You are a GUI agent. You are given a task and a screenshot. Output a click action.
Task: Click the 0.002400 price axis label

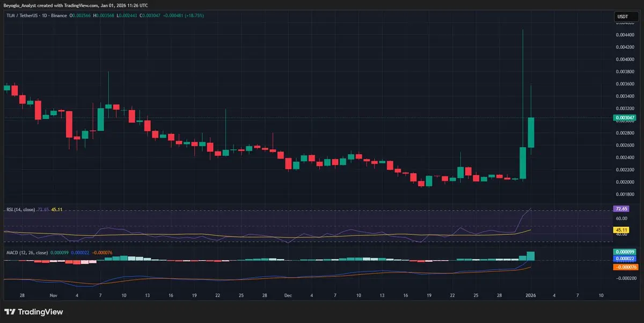pyautogui.click(x=624, y=157)
